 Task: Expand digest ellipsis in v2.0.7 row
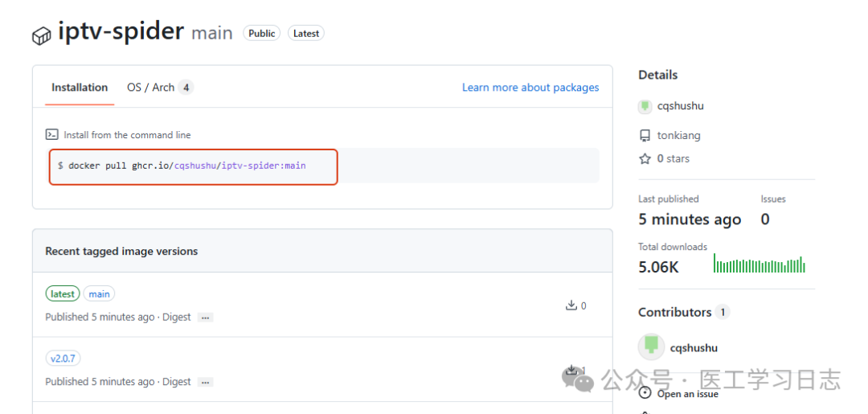[x=206, y=382]
